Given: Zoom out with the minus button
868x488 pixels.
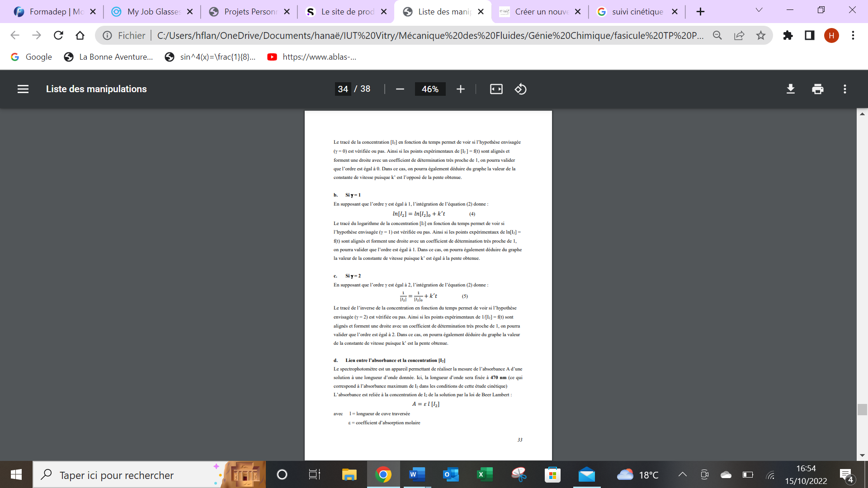Looking at the screenshot, I should (400, 89).
